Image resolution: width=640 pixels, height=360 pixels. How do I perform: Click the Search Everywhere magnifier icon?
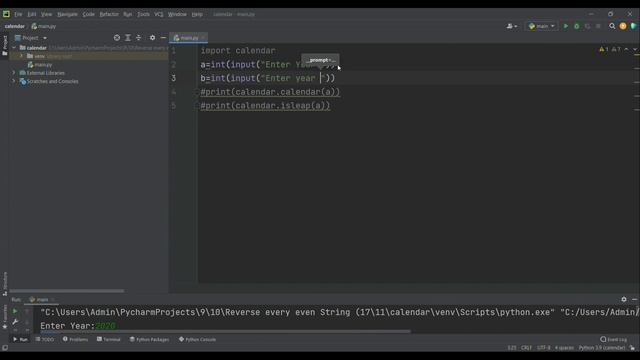point(612,26)
